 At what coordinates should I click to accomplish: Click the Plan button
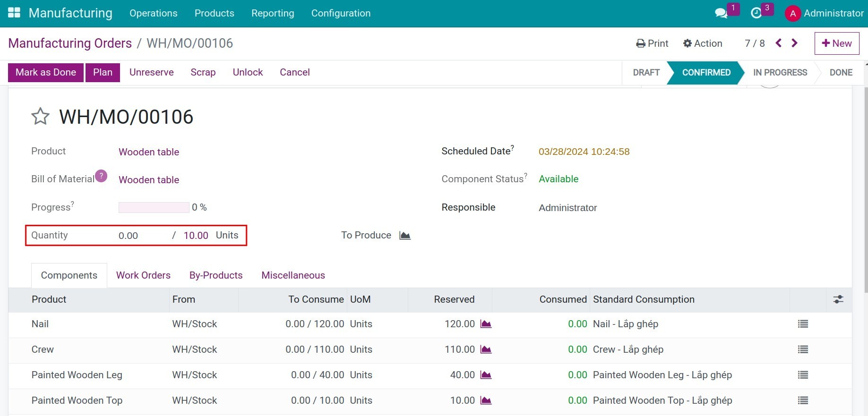click(x=103, y=72)
